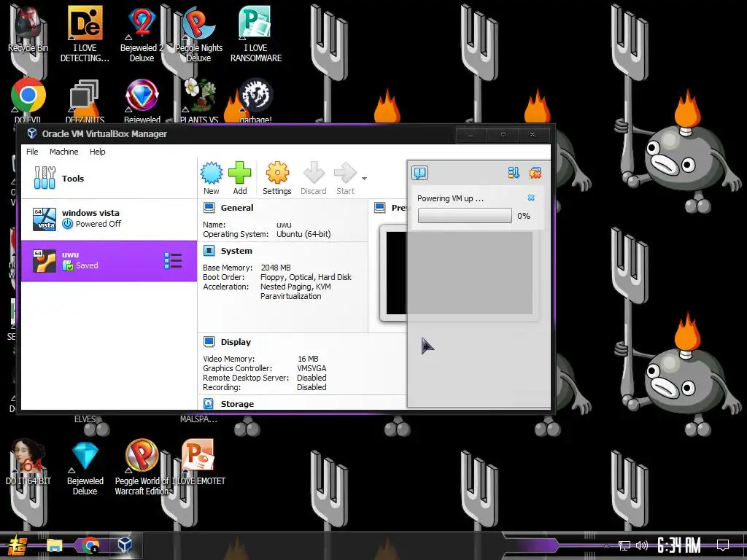
Task: Click the 6:34 AM taskbar clock
Action: [x=679, y=545]
